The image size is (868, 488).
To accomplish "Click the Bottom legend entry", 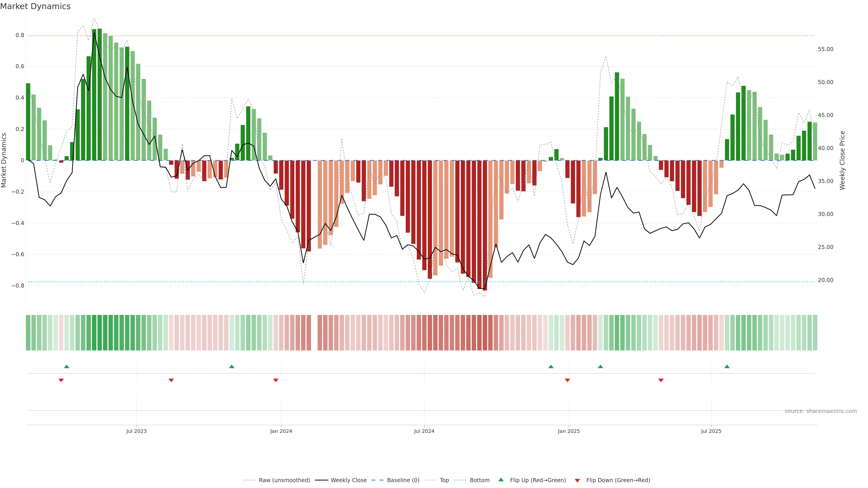I will (x=479, y=480).
